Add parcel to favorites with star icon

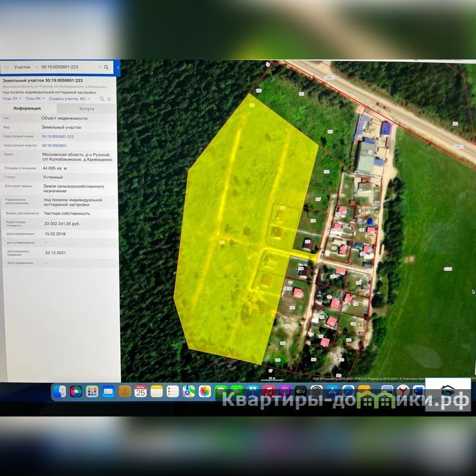point(109,99)
